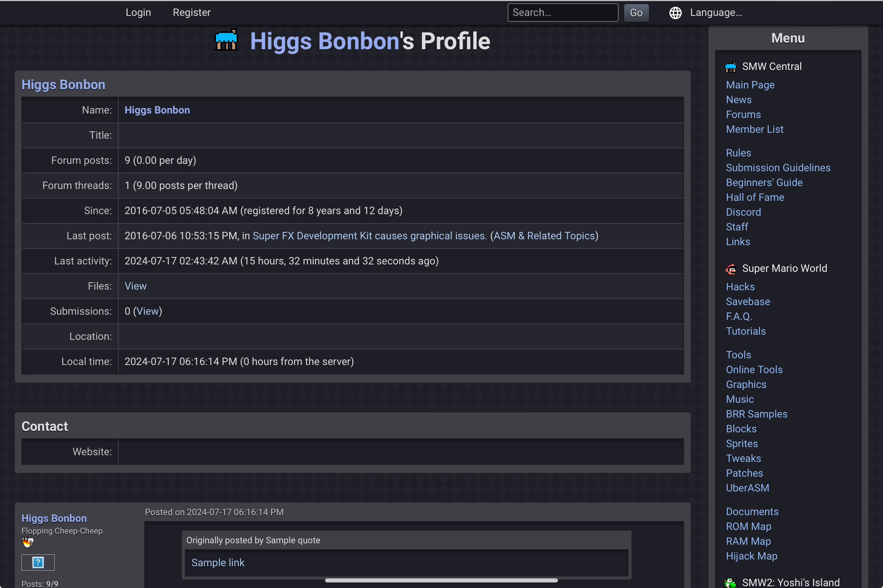This screenshot has width=883, height=588.
Task: Click the 'SMW2: Yoshi's Island' section heading
Action: 791,582
